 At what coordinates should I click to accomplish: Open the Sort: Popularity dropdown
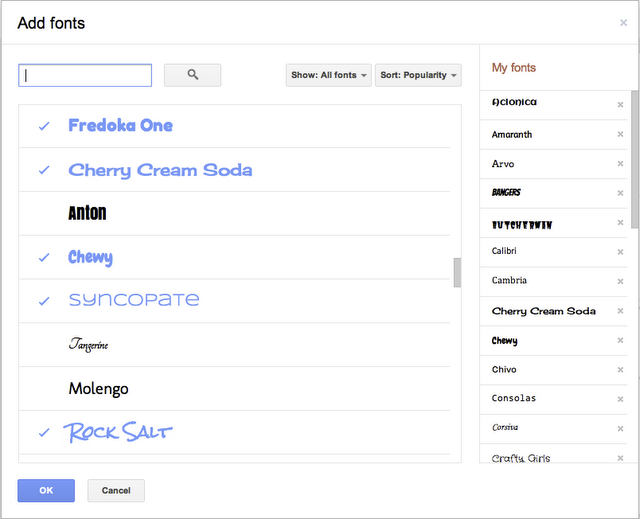418,75
